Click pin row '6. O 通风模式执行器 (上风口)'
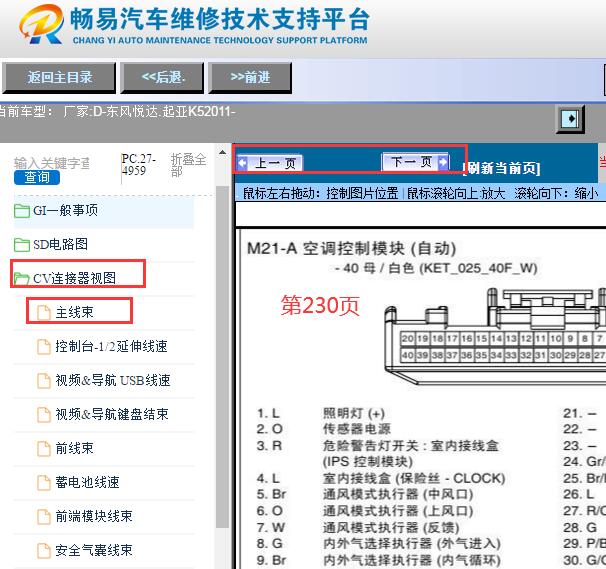The image size is (606, 569). pyautogui.click(x=365, y=511)
